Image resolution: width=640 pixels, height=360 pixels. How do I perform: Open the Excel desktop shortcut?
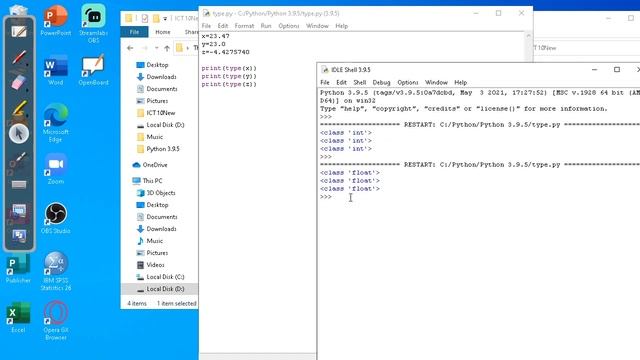click(x=18, y=318)
